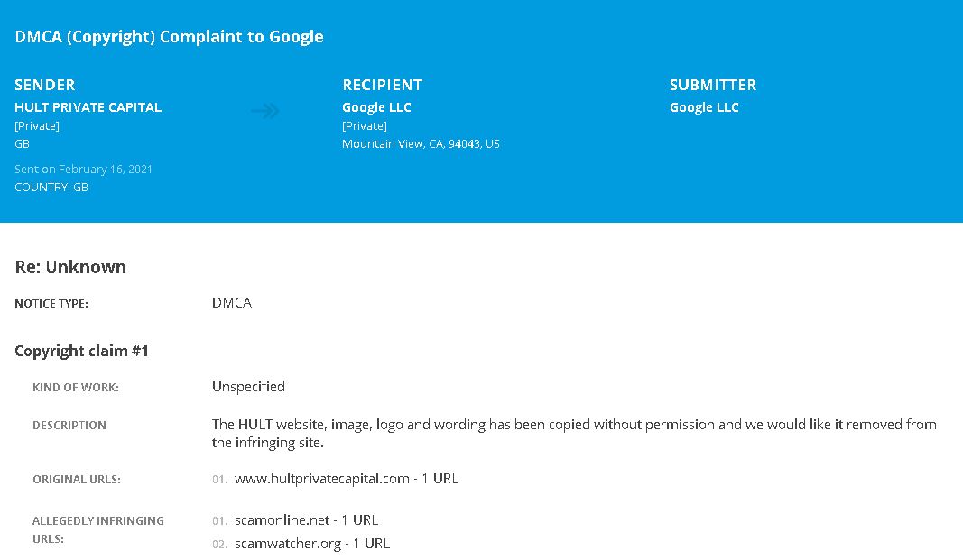Click the SUBMITTER section label
The height and width of the screenshot is (560, 963).
point(713,85)
